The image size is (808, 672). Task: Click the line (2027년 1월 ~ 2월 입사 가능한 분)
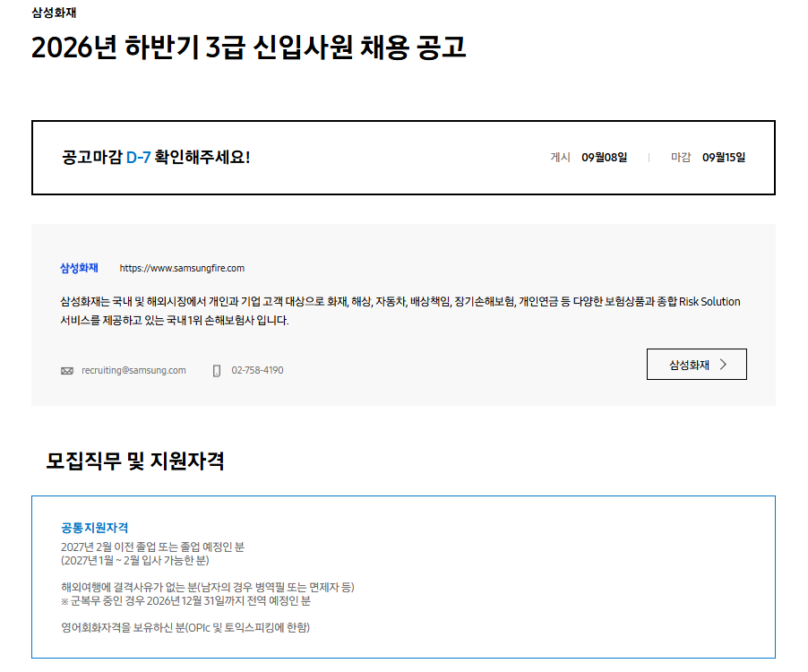click(135, 560)
